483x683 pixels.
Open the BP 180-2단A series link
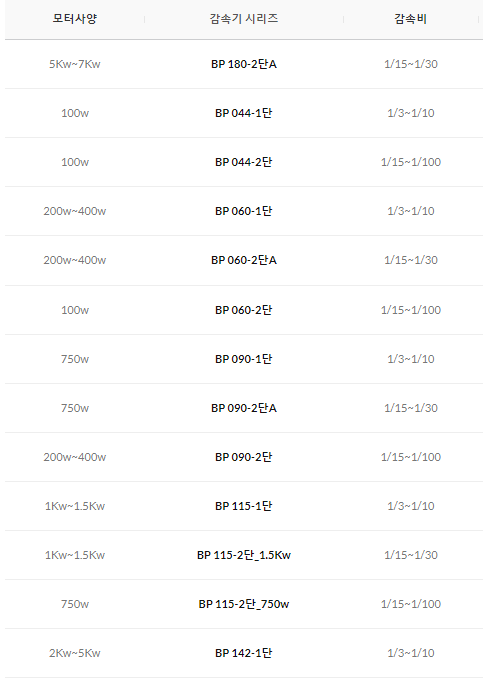tap(243, 64)
